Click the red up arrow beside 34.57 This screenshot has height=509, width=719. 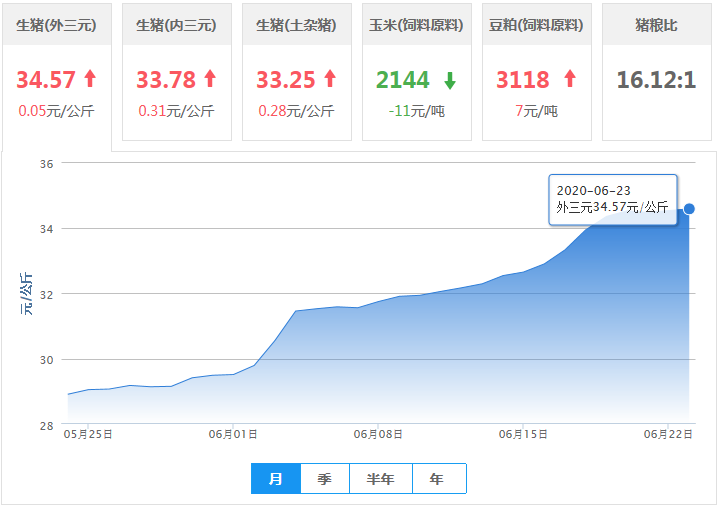[x=90, y=79]
